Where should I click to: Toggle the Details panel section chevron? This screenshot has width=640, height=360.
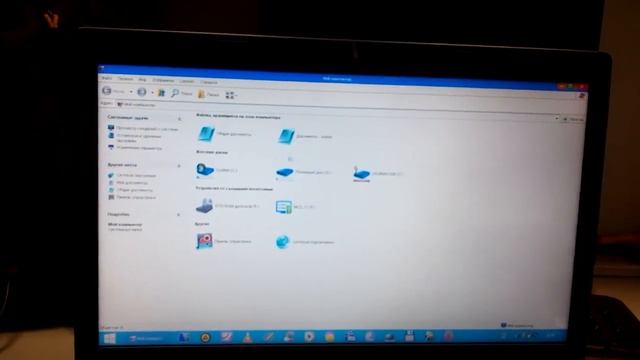coord(178,215)
